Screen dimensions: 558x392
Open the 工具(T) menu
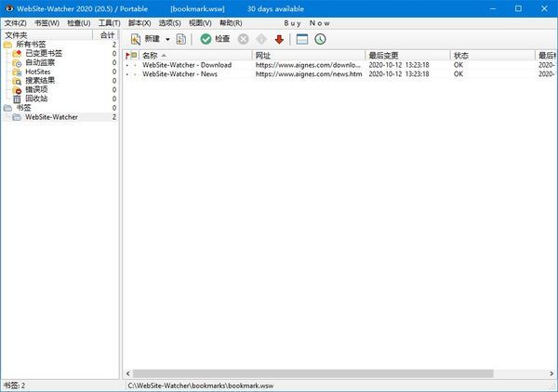[109, 23]
